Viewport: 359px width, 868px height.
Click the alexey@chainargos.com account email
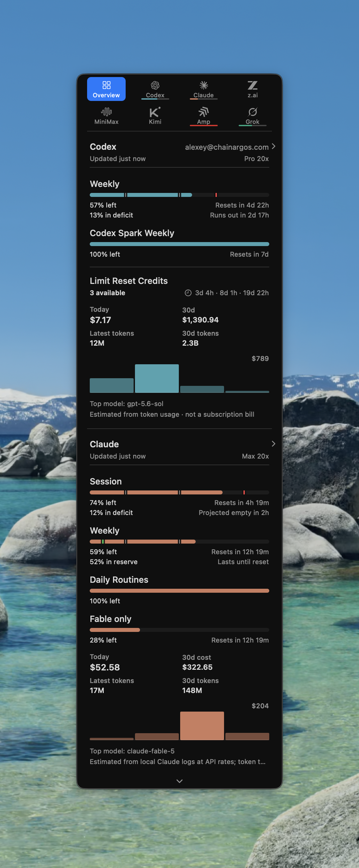[227, 147]
